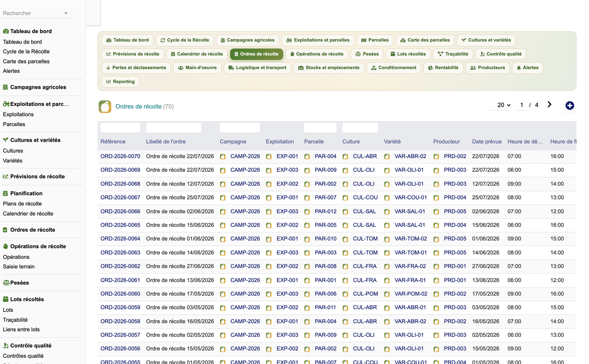Click culture icon in row ORD-2026-0067
The width and height of the screenshot is (589, 364).
coord(345,198)
